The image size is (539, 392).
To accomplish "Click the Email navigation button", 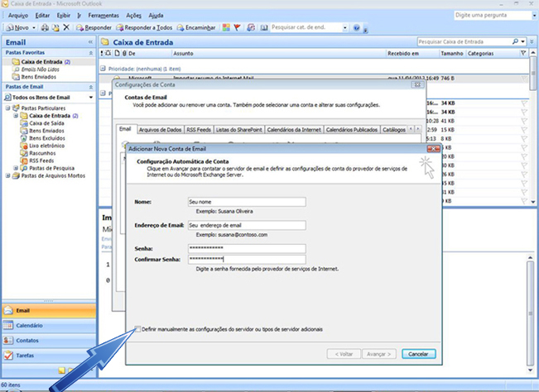I will (49, 310).
